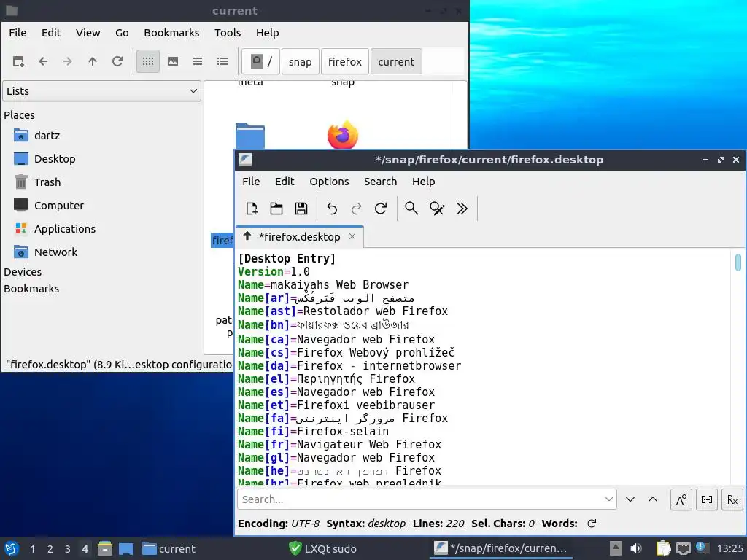
Task: Open Network in Places sidebar
Action: [55, 252]
